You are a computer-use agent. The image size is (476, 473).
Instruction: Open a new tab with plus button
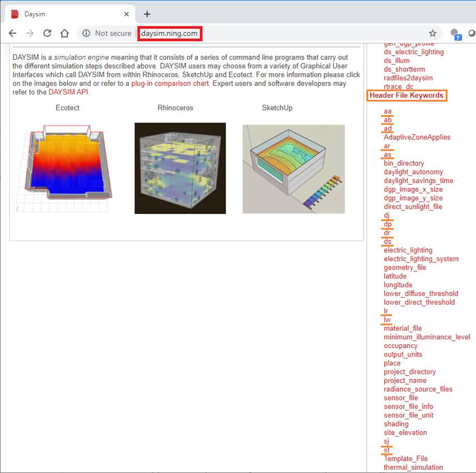[x=147, y=14]
